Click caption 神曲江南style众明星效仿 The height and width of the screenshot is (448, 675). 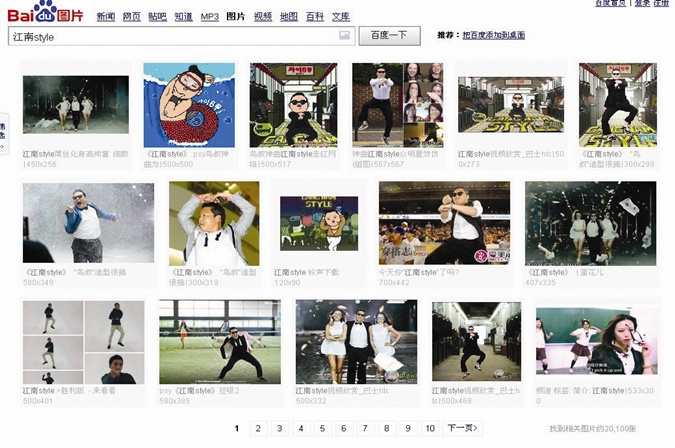[x=395, y=154]
